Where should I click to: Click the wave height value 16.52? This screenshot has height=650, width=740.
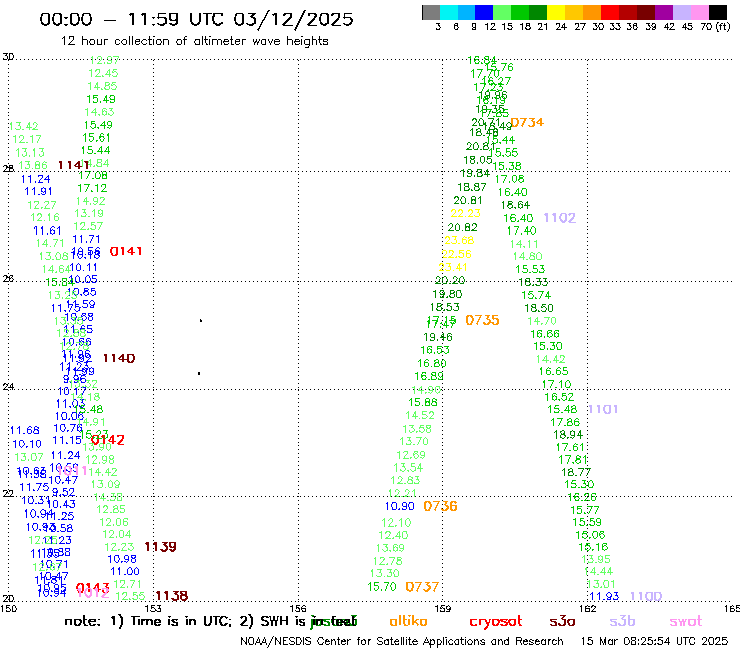click(x=559, y=397)
